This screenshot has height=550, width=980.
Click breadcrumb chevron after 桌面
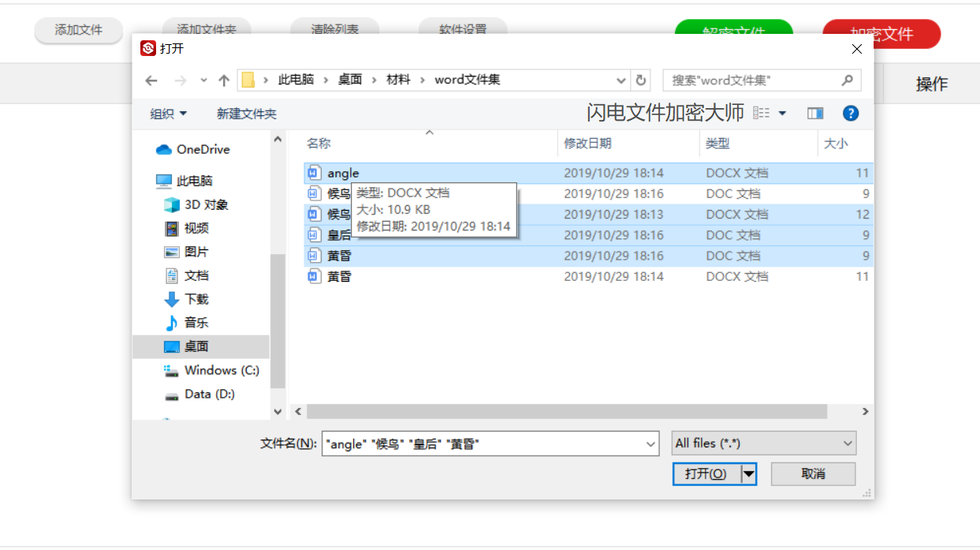point(374,80)
